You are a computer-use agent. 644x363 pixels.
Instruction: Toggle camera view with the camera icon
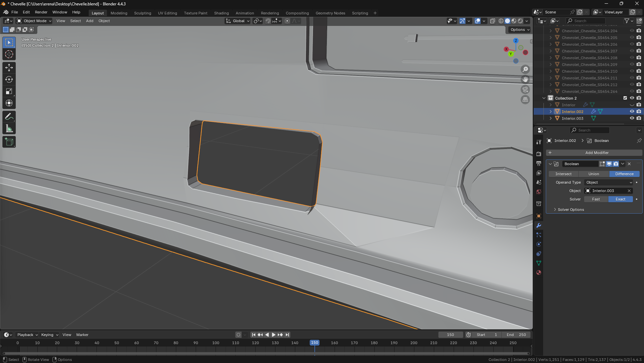click(x=525, y=89)
